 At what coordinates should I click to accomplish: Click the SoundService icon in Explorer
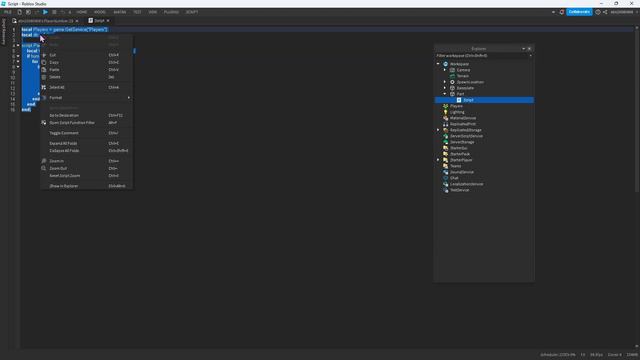pyautogui.click(x=446, y=172)
